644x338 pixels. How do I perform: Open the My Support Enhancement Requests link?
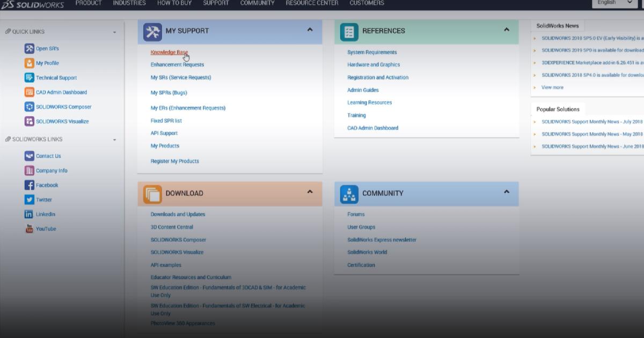point(177,64)
